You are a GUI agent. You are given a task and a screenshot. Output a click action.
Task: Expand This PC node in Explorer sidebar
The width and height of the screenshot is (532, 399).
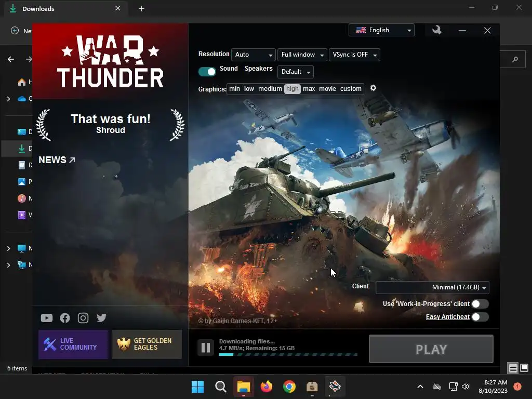[8, 248]
